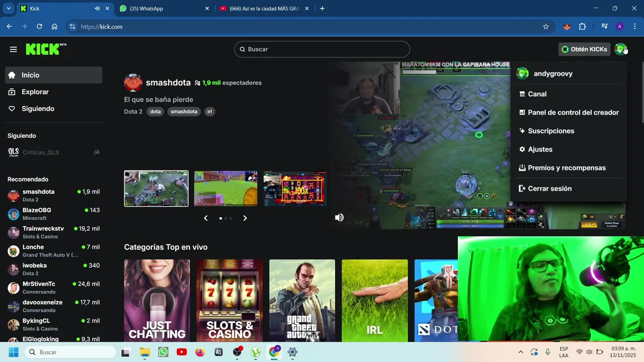Open browser three-dot menu

coord(635,27)
